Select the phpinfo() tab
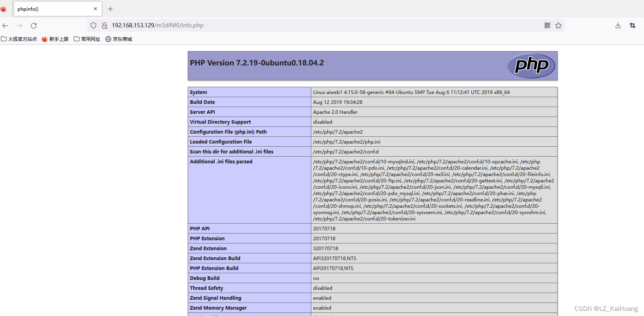Image resolution: width=644 pixels, height=316 pixels. point(58,9)
